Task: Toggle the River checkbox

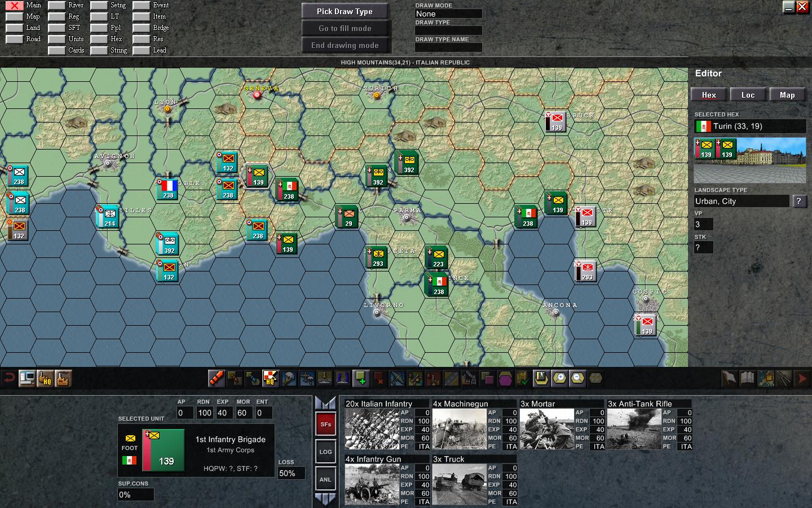Action: pos(56,6)
